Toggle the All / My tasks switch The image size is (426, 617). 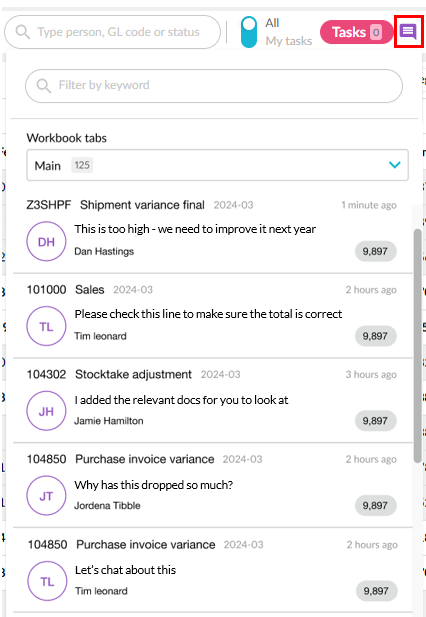(249, 32)
